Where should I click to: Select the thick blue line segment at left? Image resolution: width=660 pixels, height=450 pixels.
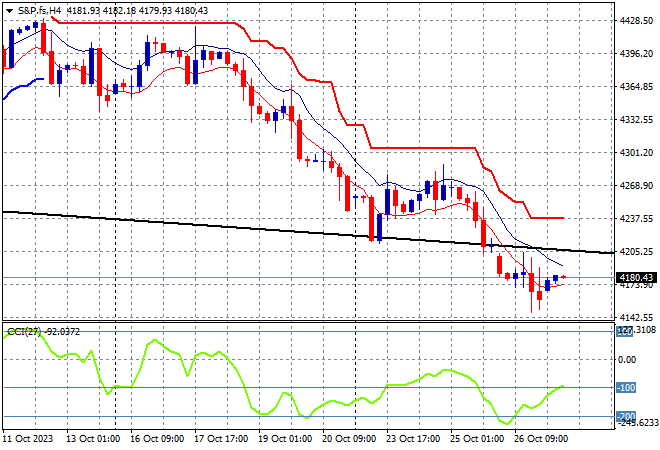(21, 86)
